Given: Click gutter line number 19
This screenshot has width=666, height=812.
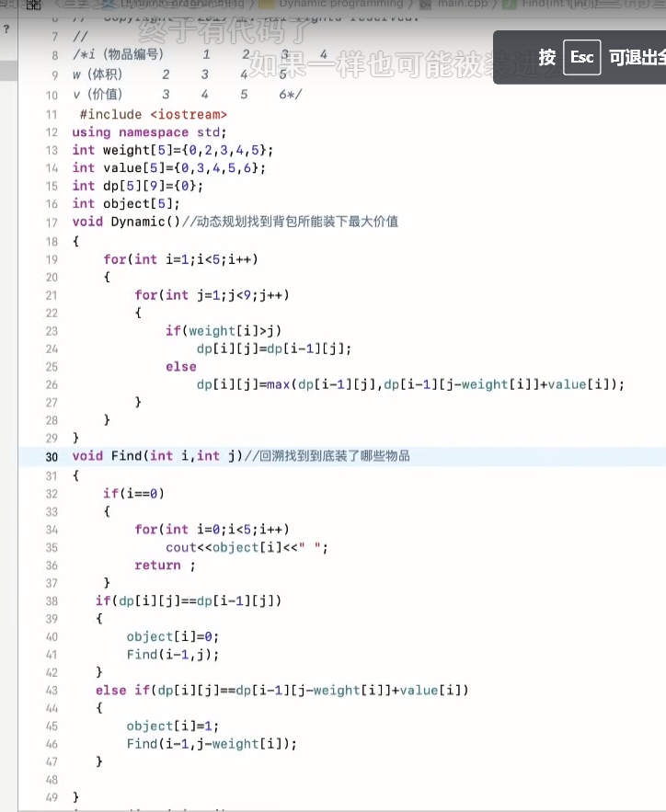Looking at the screenshot, I should pos(52,259).
